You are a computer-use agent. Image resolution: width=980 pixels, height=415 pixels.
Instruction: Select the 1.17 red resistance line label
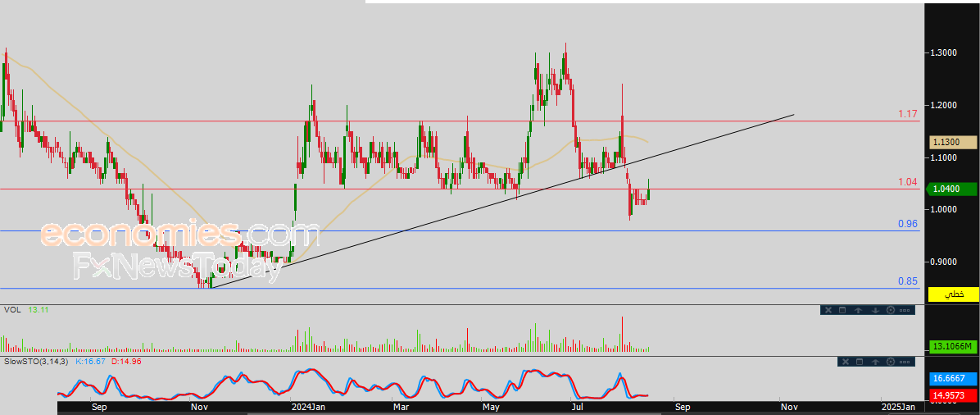(906, 114)
